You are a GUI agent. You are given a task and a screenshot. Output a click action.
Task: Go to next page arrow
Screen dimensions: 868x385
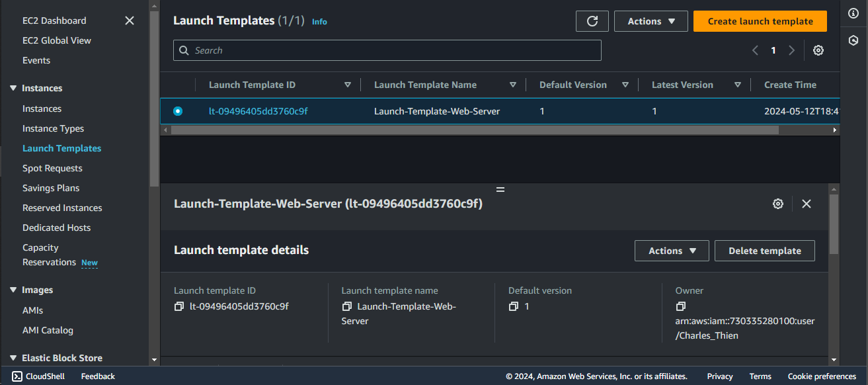tap(791, 50)
